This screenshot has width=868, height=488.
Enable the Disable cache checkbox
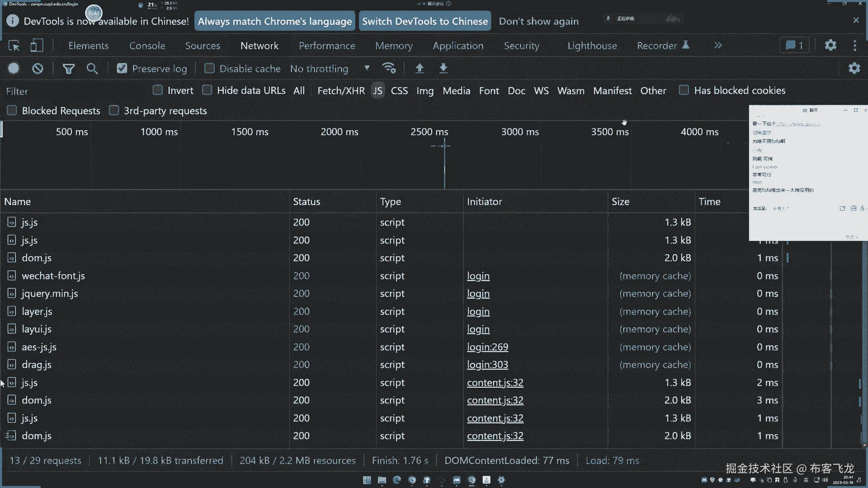[209, 68]
